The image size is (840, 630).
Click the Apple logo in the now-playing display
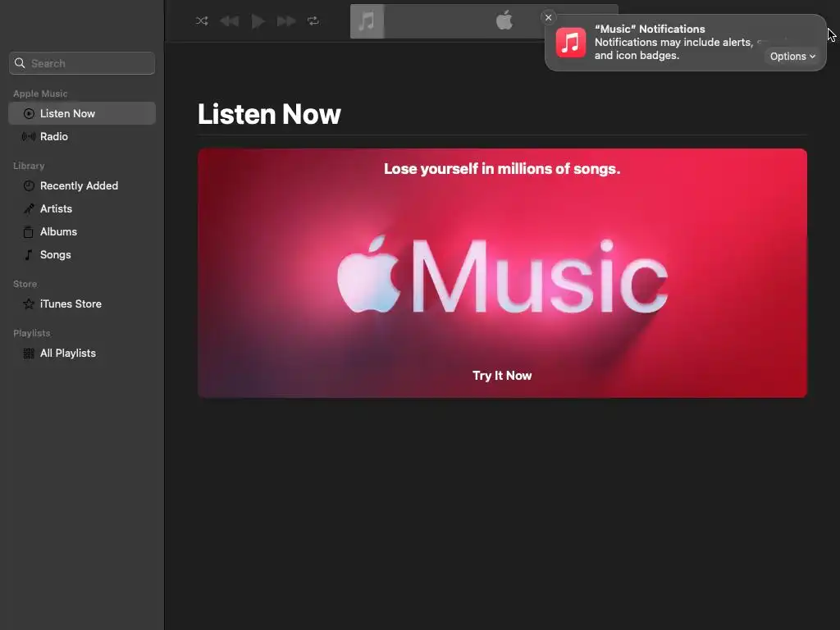[504, 21]
